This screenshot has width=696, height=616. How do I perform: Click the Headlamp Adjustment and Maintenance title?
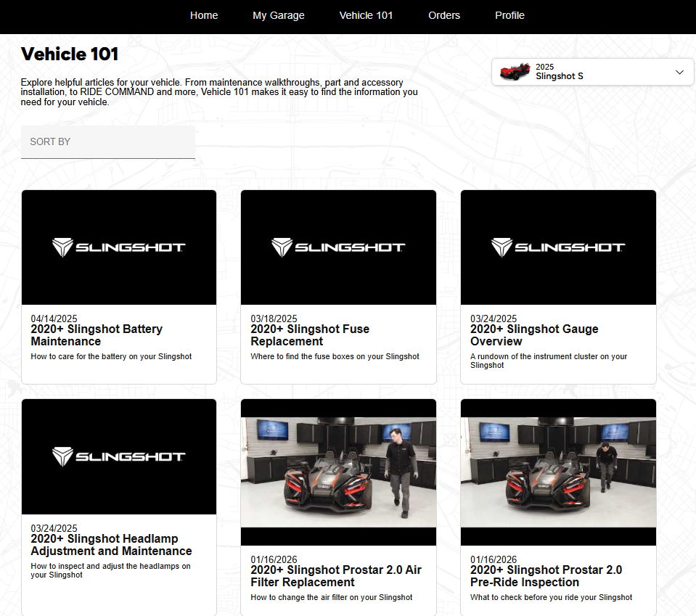pos(111,545)
